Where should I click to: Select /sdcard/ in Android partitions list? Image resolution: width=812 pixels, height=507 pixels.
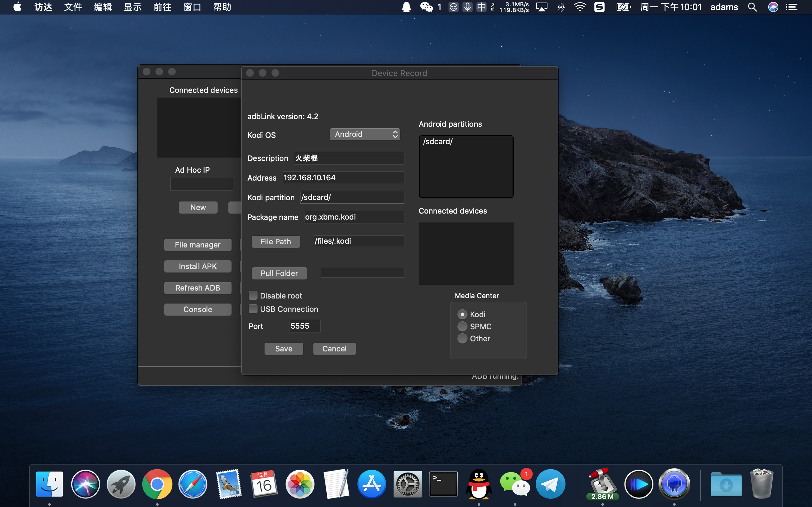[x=438, y=142]
